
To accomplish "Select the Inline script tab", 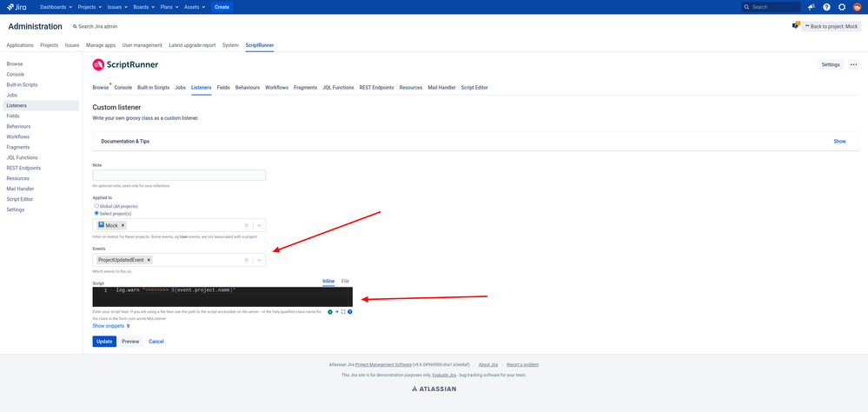I will [328, 282].
